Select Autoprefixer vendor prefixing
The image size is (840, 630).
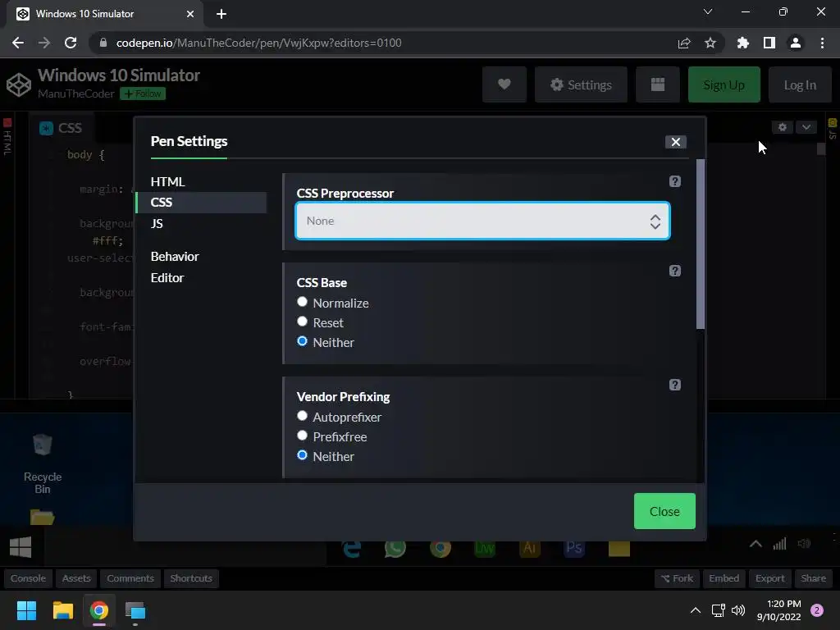pyautogui.click(x=302, y=416)
